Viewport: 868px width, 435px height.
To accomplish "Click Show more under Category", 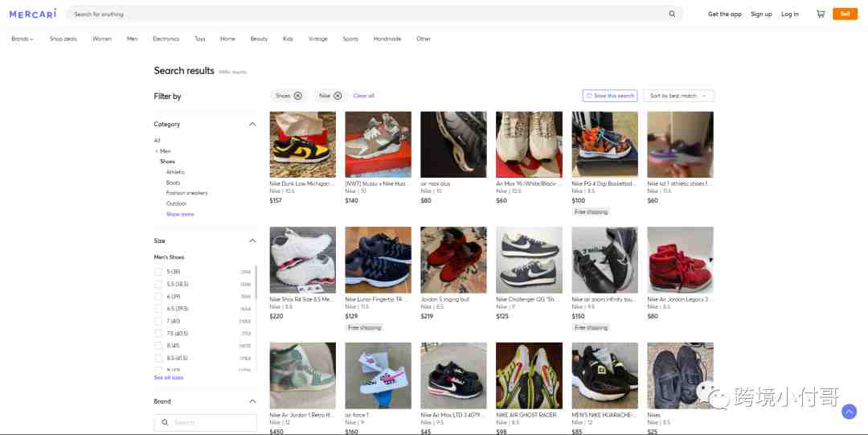I will click(180, 214).
